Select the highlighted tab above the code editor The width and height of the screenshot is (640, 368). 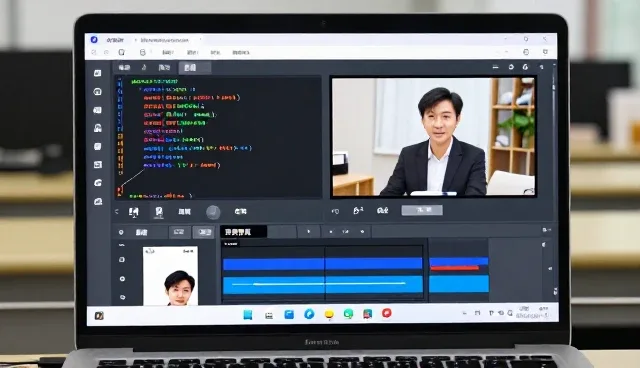[x=195, y=67]
